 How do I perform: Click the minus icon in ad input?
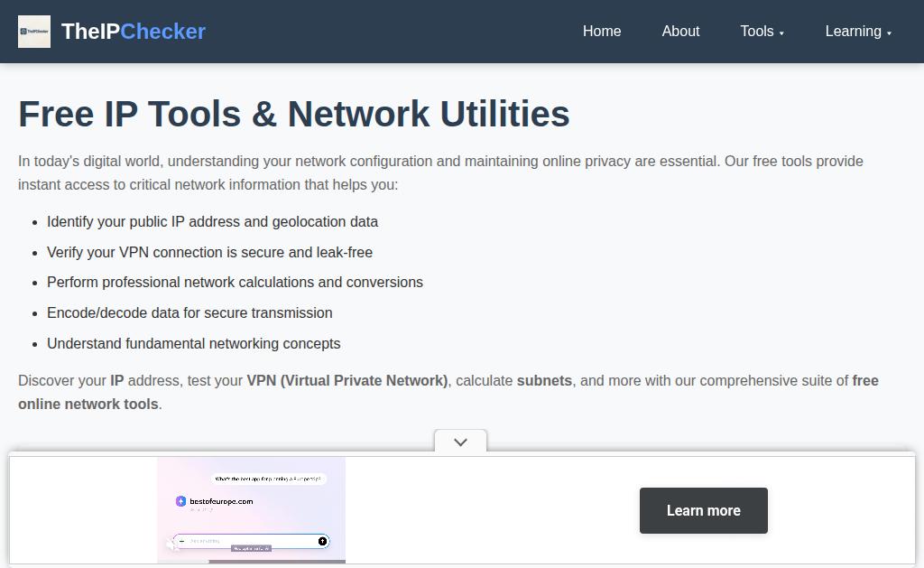(x=181, y=541)
